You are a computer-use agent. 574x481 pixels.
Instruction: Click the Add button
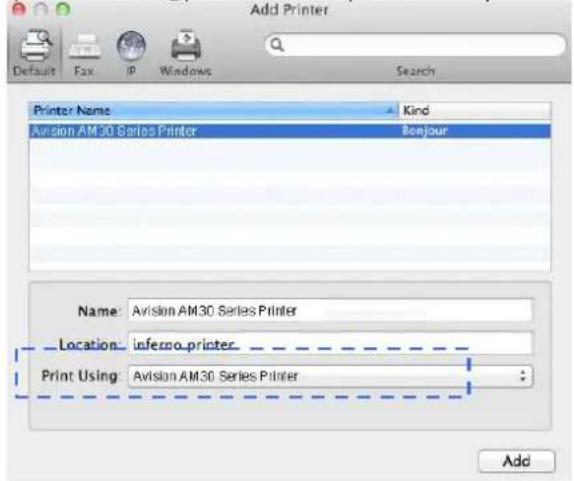pyautogui.click(x=517, y=461)
